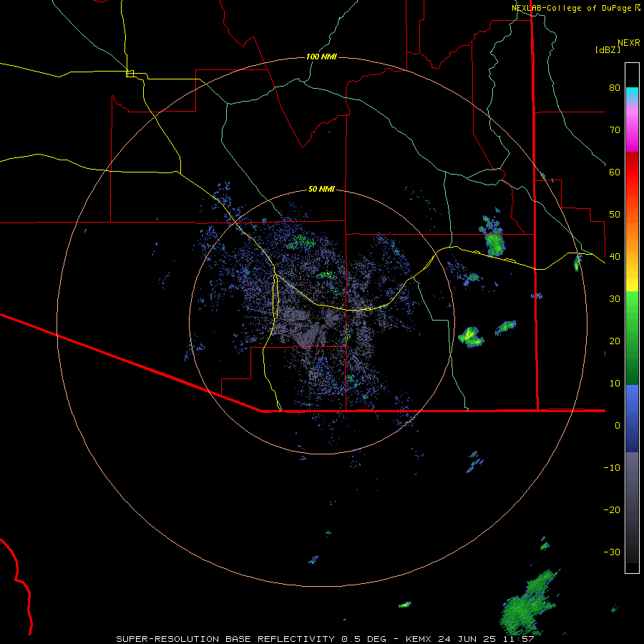Click the [dBZ] unit label
The width and height of the screenshot is (644, 644).
(x=608, y=49)
